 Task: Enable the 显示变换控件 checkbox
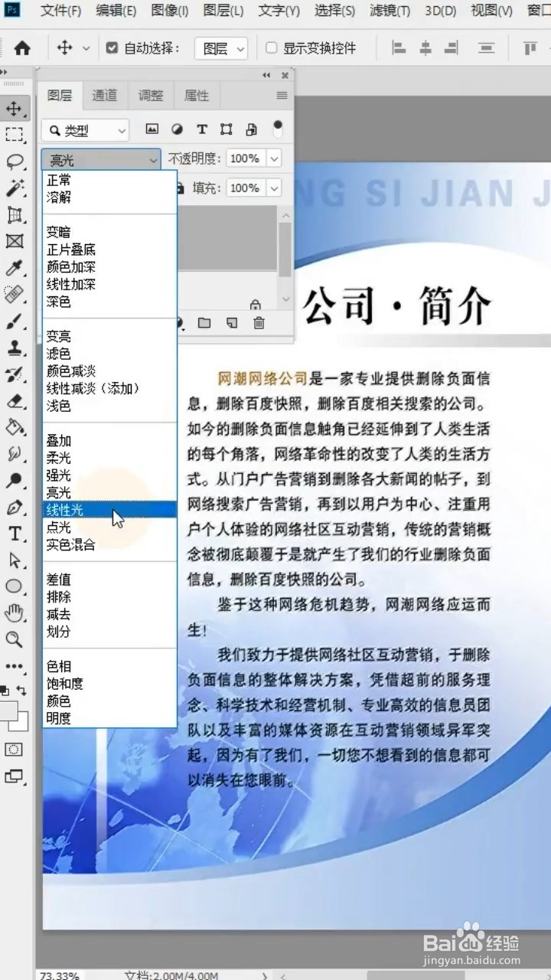pos(271,47)
